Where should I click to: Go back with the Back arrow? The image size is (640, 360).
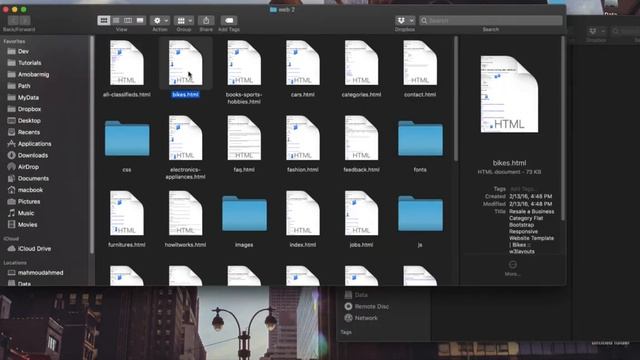(x=13, y=20)
